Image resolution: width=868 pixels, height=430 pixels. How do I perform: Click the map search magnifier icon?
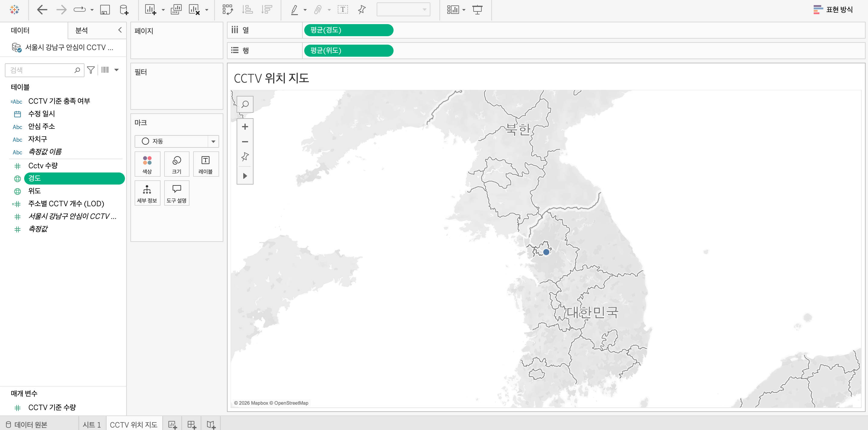(x=245, y=104)
